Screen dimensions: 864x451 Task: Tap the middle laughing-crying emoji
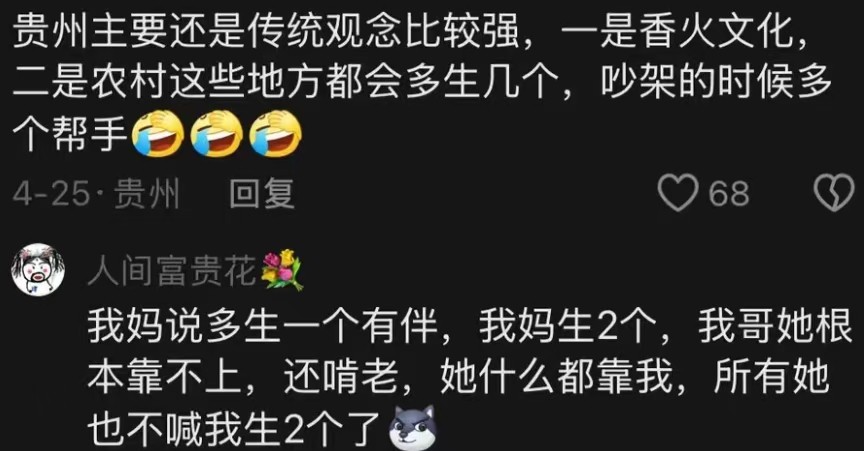click(217, 133)
